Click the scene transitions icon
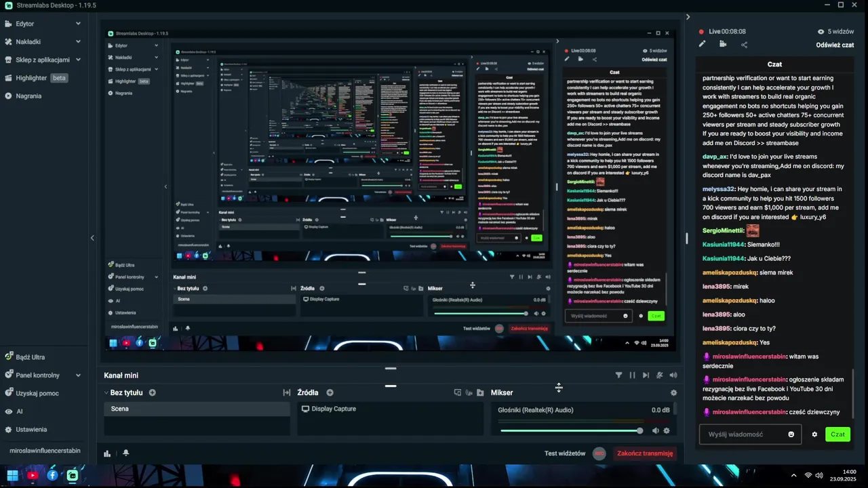868x488 pixels. pyautogui.click(x=287, y=392)
